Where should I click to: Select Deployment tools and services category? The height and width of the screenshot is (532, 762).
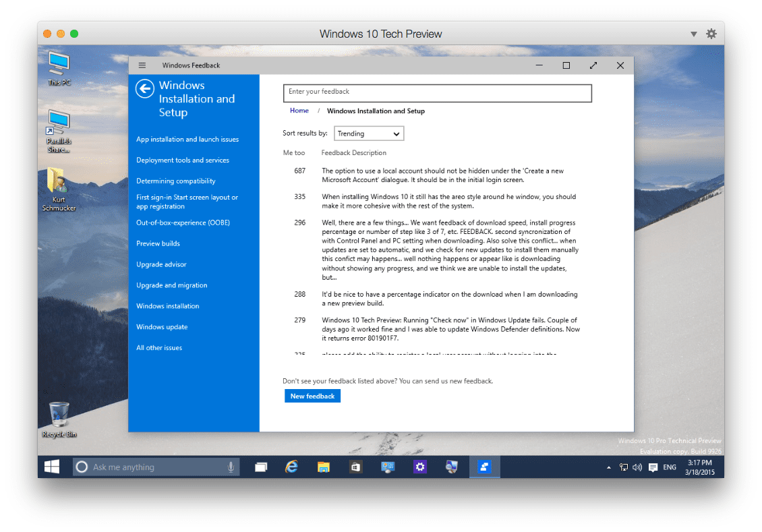pos(183,160)
